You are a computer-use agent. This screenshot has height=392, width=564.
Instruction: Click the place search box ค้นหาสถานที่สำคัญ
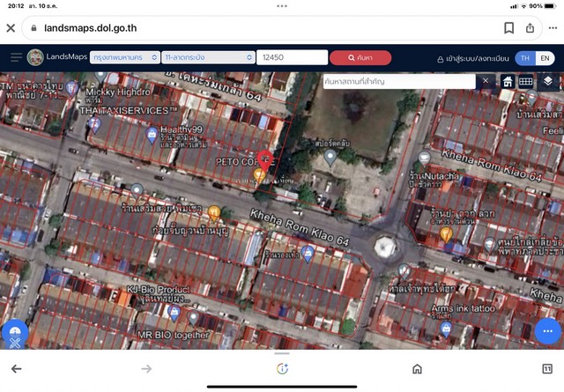(398, 81)
